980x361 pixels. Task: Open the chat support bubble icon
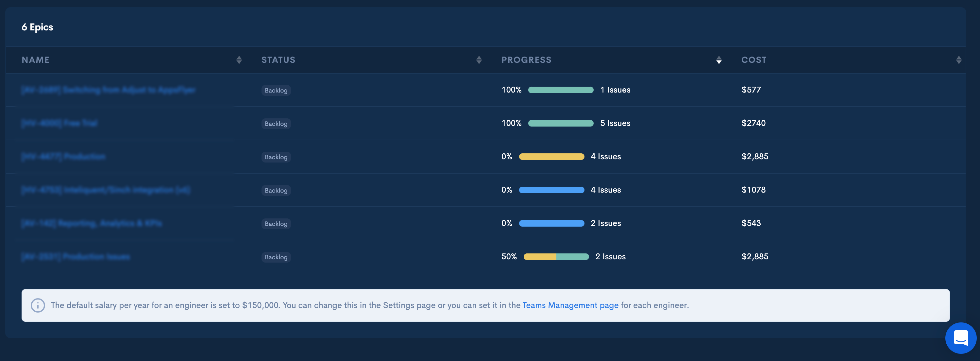(960, 338)
